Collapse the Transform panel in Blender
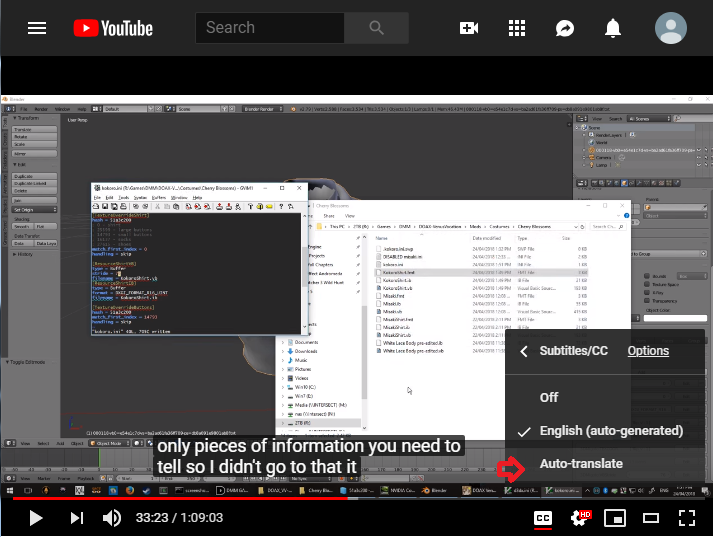The image size is (713, 537). pos(26,118)
